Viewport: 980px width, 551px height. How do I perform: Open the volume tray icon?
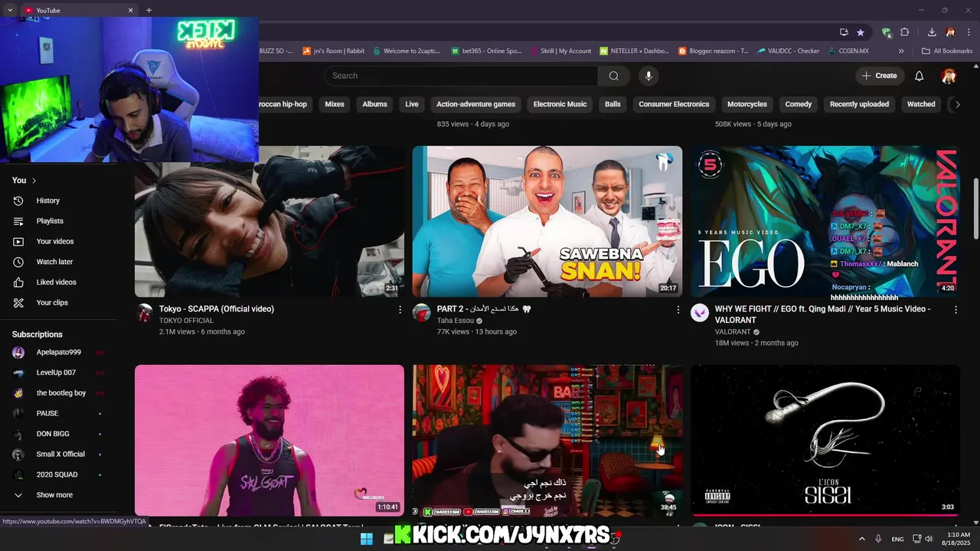click(929, 540)
